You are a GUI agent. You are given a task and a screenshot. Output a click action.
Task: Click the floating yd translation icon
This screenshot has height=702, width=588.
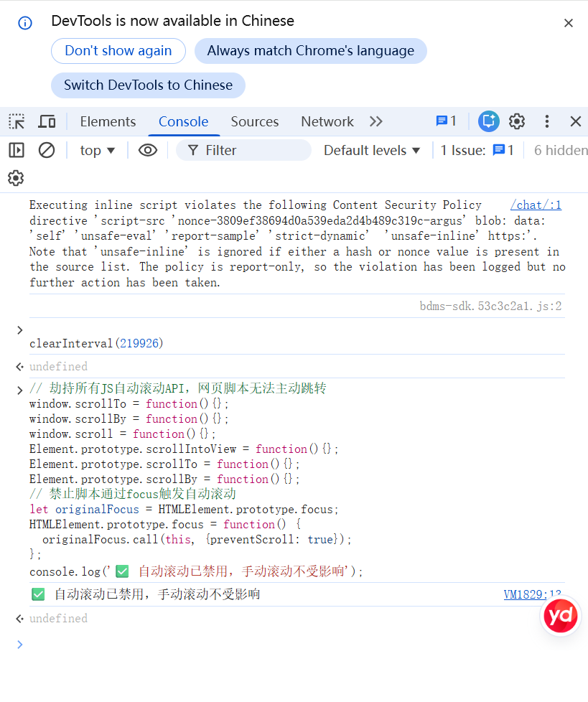coord(560,616)
